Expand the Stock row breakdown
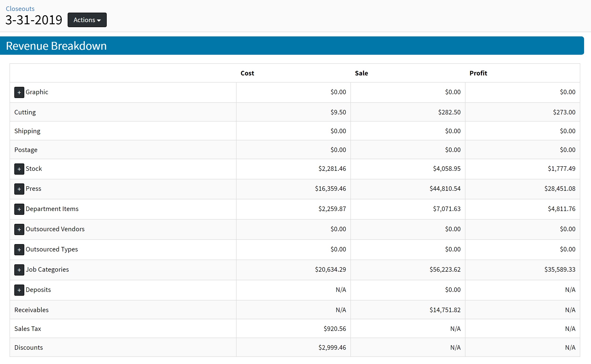The height and width of the screenshot is (364, 591). pos(19,169)
